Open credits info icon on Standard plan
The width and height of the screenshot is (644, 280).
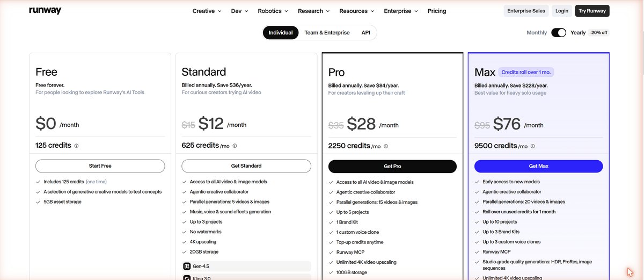tap(235, 146)
